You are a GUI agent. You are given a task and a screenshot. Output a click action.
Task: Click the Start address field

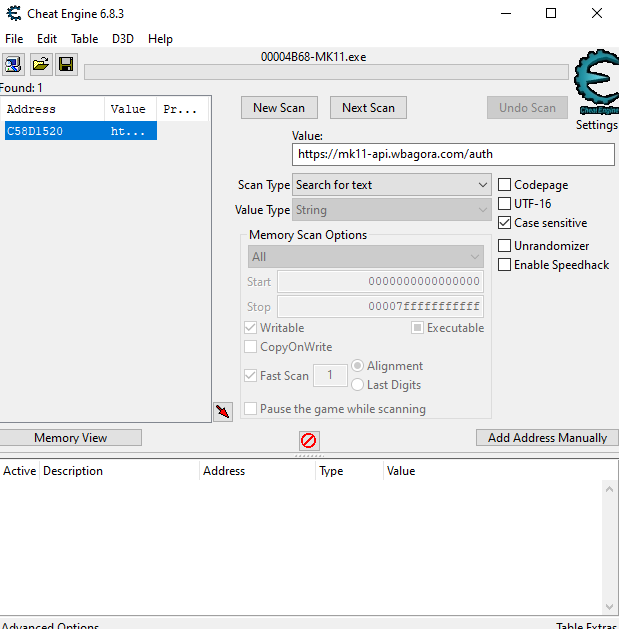point(380,281)
